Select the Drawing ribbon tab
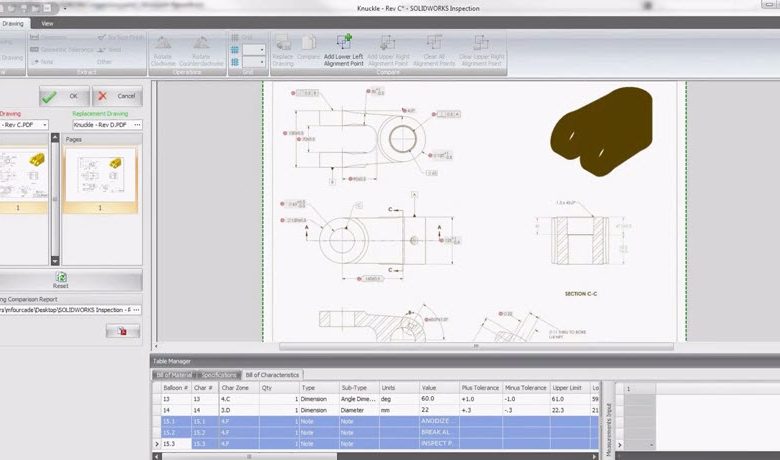The width and height of the screenshot is (780, 460). (x=13, y=23)
